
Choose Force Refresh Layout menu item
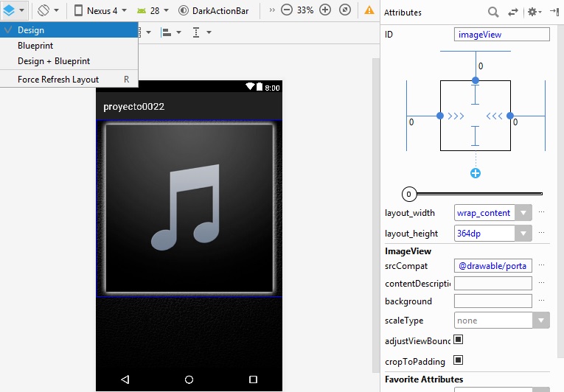(58, 80)
